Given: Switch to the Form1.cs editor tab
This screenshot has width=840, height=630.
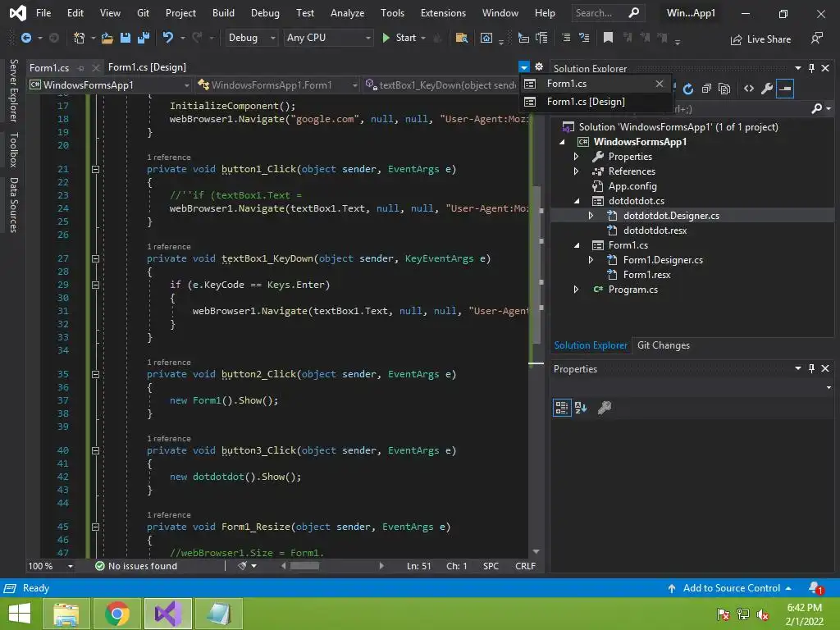Looking at the screenshot, I should coord(49,67).
